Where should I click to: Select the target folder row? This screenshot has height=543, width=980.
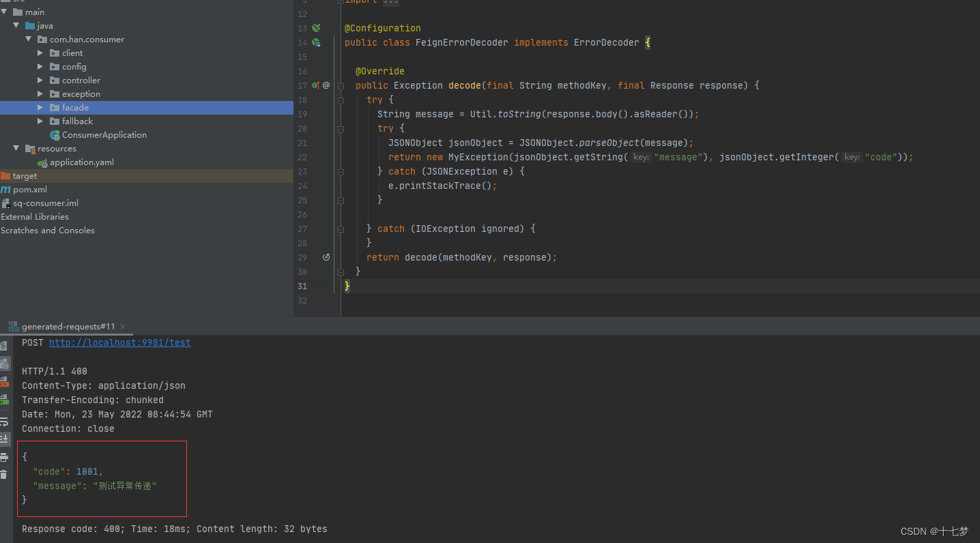point(147,176)
